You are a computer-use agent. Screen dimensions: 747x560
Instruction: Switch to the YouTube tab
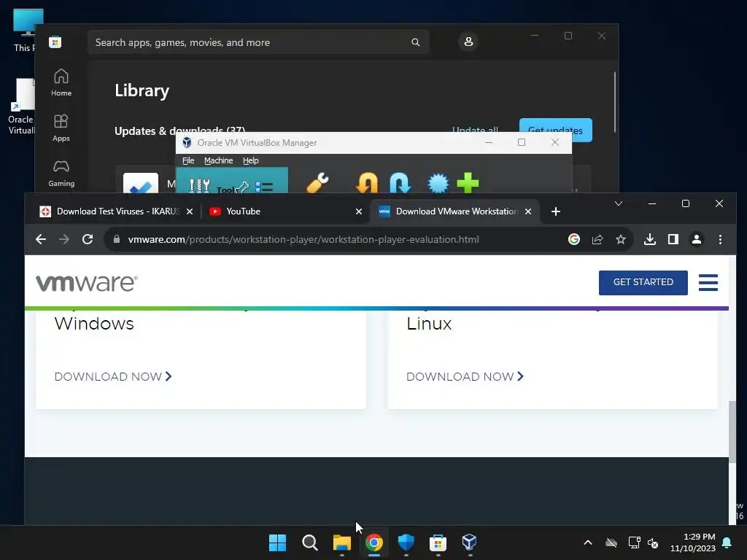click(285, 211)
